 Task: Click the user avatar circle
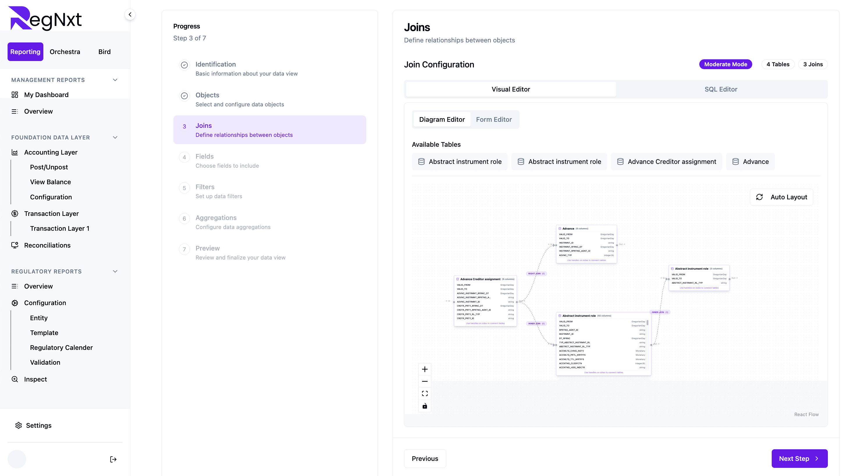click(17, 459)
